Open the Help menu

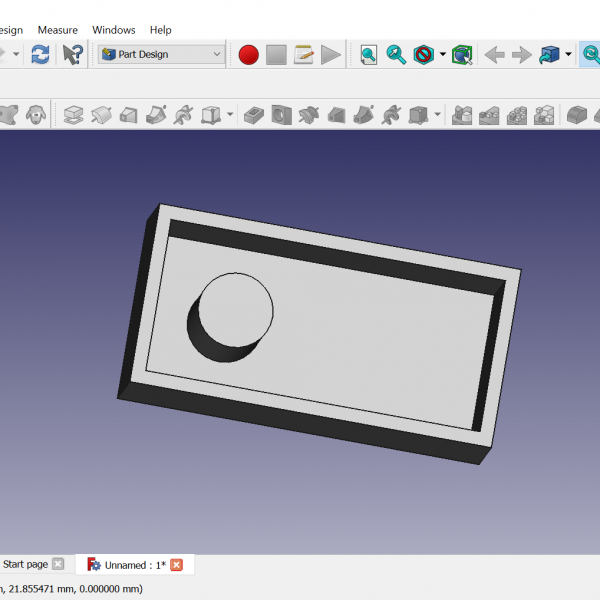160,30
